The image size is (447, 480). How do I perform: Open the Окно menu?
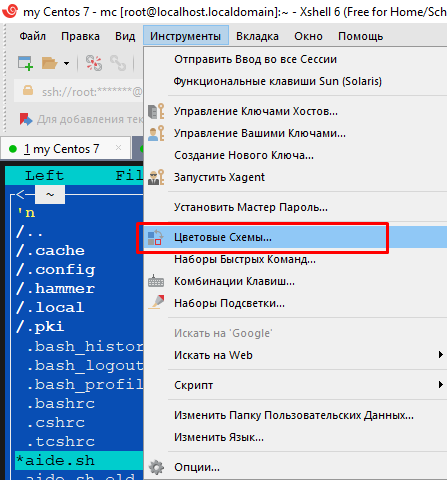coord(308,36)
